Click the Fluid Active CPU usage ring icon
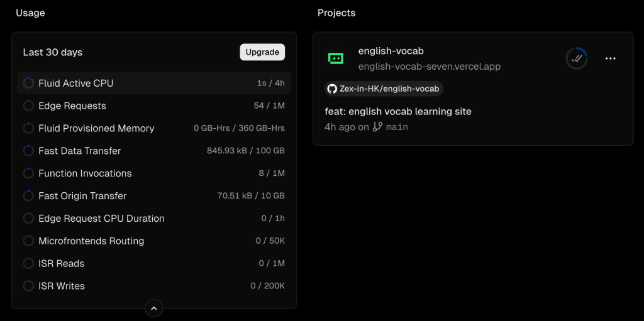This screenshot has width=644, height=321. (28, 83)
